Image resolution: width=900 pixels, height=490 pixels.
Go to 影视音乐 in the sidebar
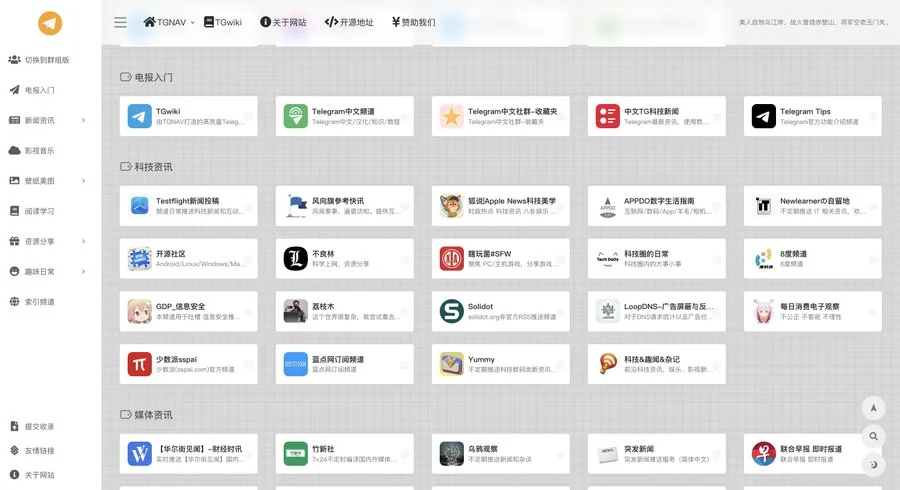coord(32,150)
